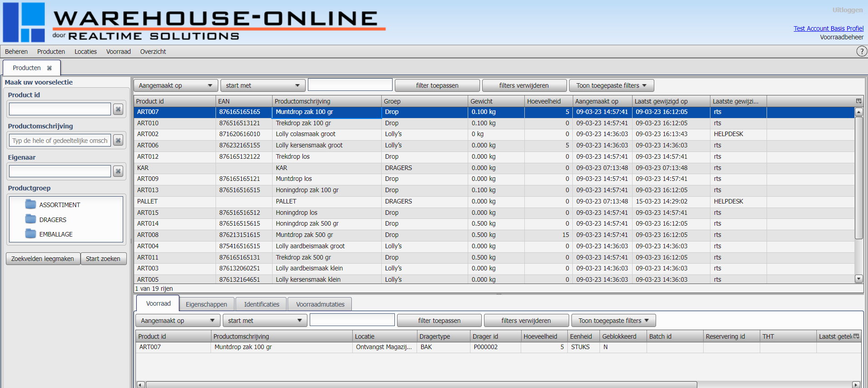Focus the top filter value text box
Screen dimensions: 868x388
[350, 85]
